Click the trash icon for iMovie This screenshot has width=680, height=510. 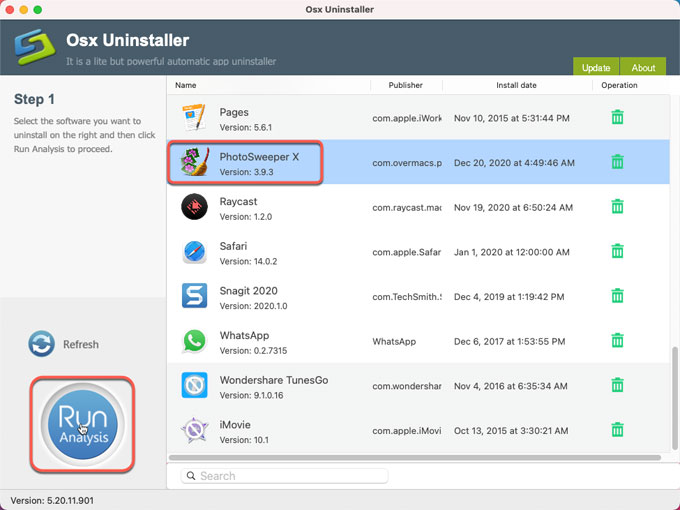(x=617, y=430)
